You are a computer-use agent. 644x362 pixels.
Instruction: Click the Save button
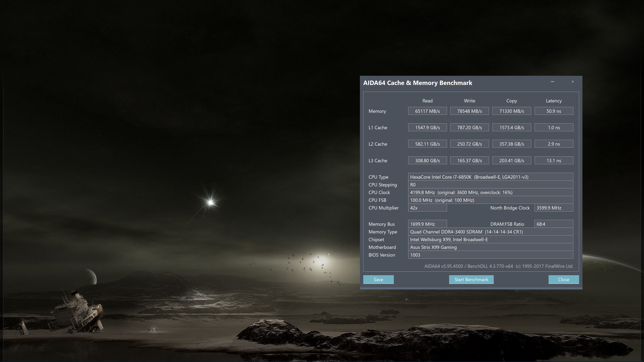(378, 280)
